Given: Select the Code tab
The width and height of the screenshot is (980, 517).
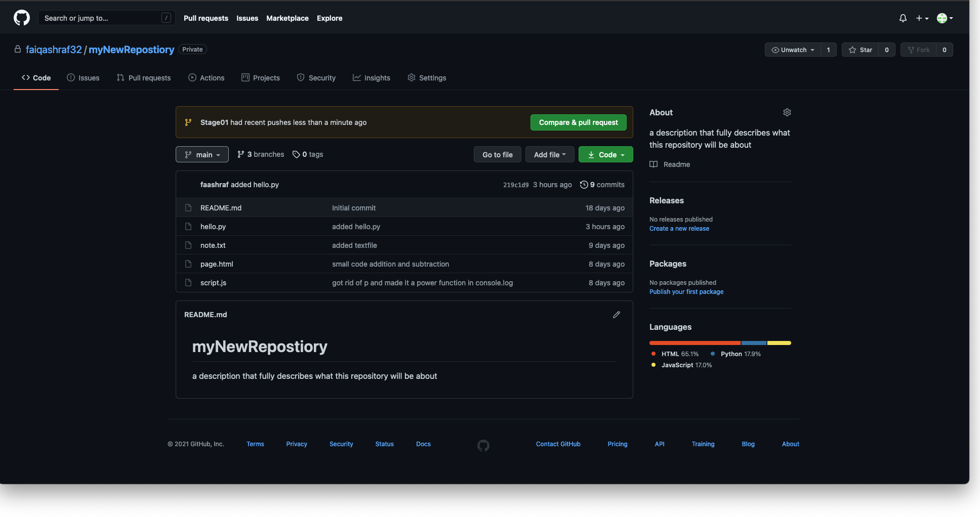Looking at the screenshot, I should 36,78.
